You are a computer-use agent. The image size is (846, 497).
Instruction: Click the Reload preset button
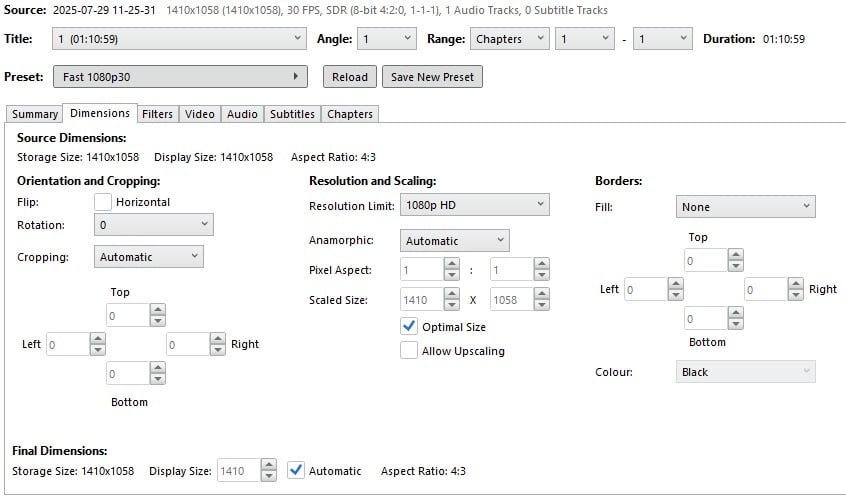tap(350, 77)
